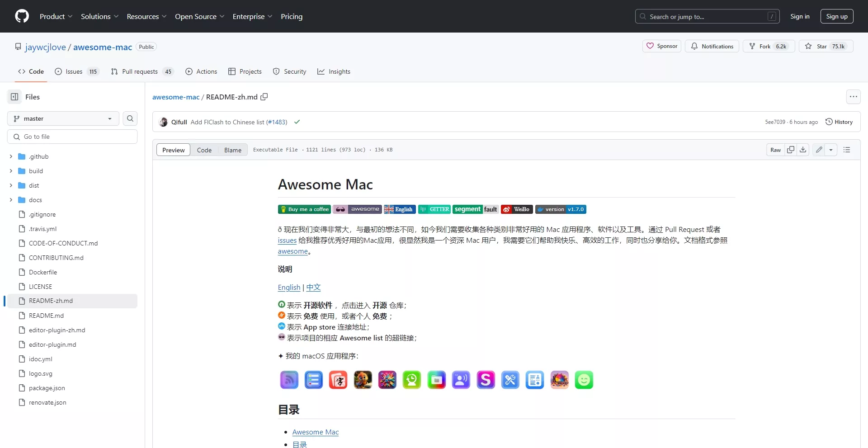Click the English flag badge
This screenshot has width=868, height=448.
click(400, 209)
